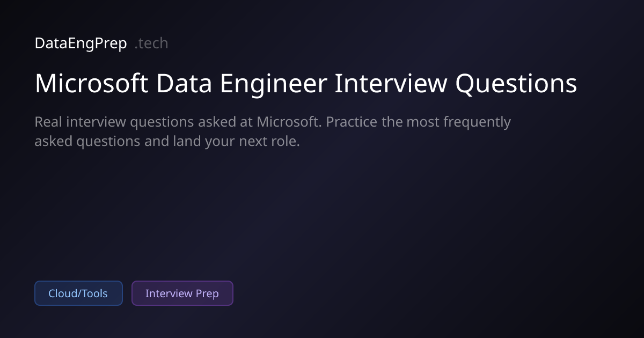Viewport: 644px width, 338px height.
Task: Click the Microsoft Data Engineer Interview Questions heading
Action: click(306, 84)
